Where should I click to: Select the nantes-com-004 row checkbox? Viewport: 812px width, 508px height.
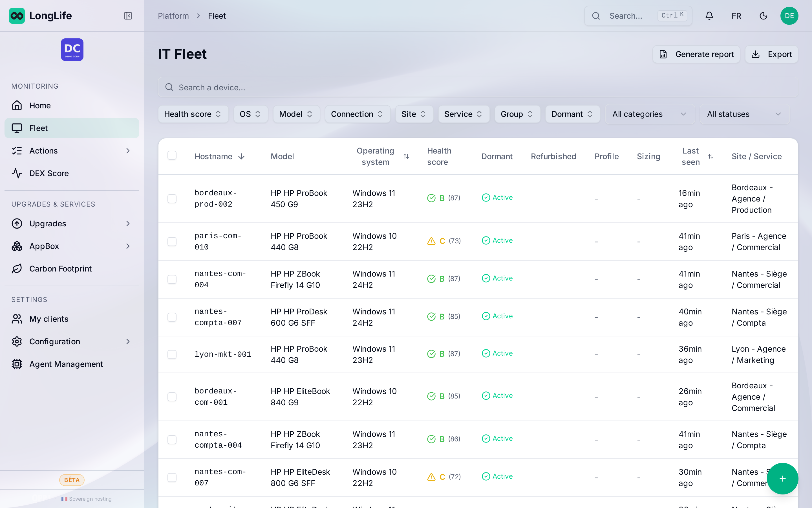click(x=172, y=279)
